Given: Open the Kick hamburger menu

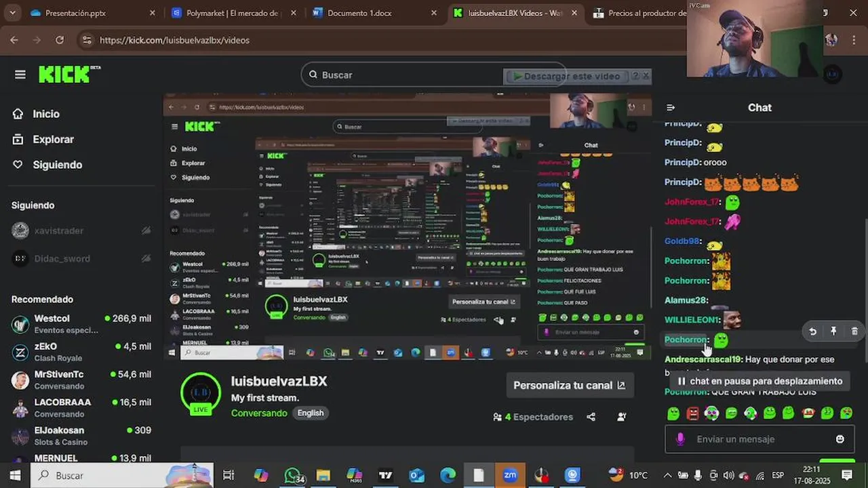Looking at the screenshot, I should coord(20,75).
